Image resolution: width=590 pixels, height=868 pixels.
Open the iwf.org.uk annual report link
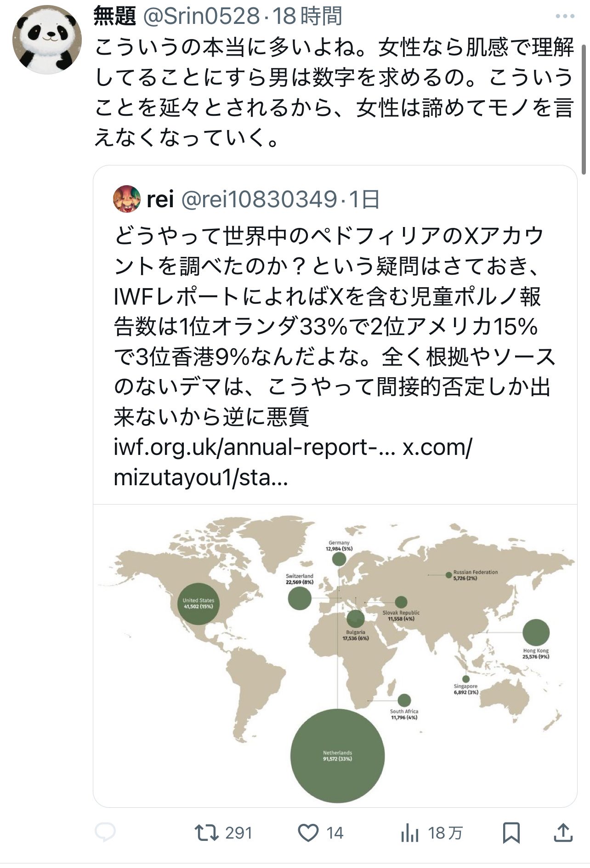pyautogui.click(x=255, y=447)
